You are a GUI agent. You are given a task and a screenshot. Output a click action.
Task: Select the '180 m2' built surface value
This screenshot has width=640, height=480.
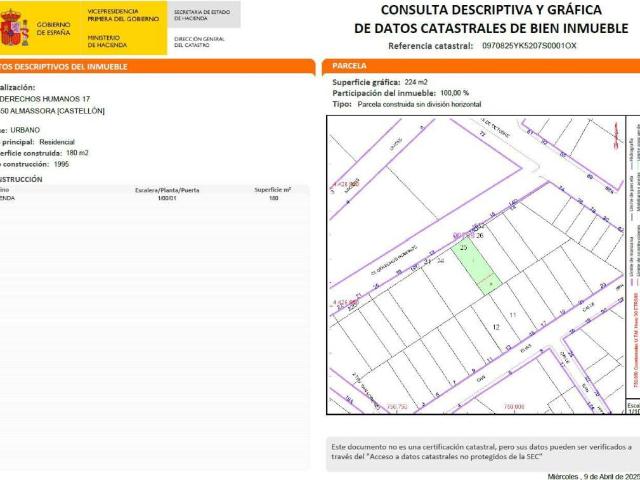77,153
